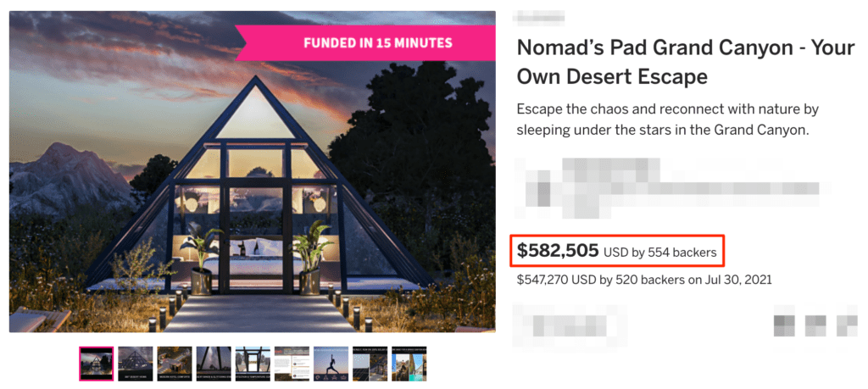
Task: Click the blurred category label above the title
Action: [x=539, y=19]
